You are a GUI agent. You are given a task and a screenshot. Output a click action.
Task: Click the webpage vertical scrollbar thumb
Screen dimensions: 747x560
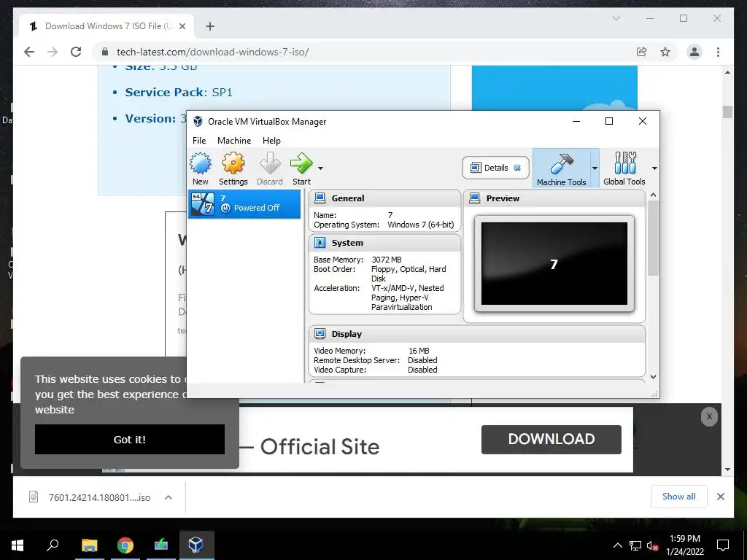tap(727, 112)
